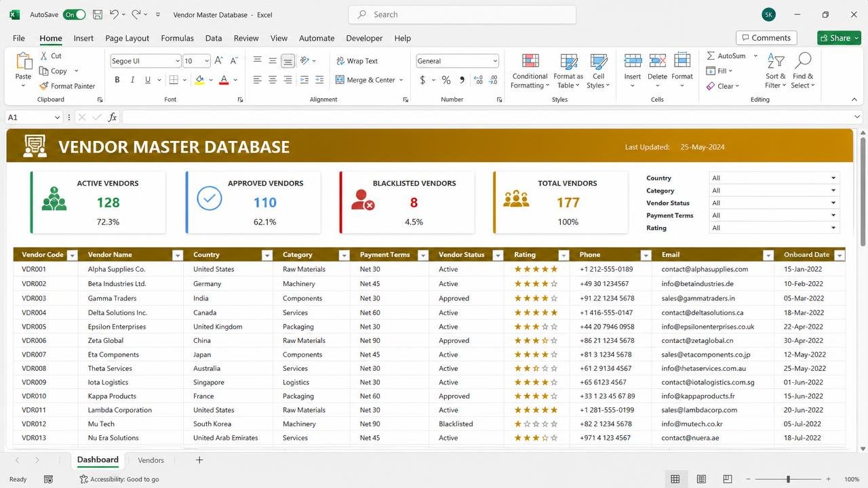Click the Redo arrow icon

coord(136,14)
